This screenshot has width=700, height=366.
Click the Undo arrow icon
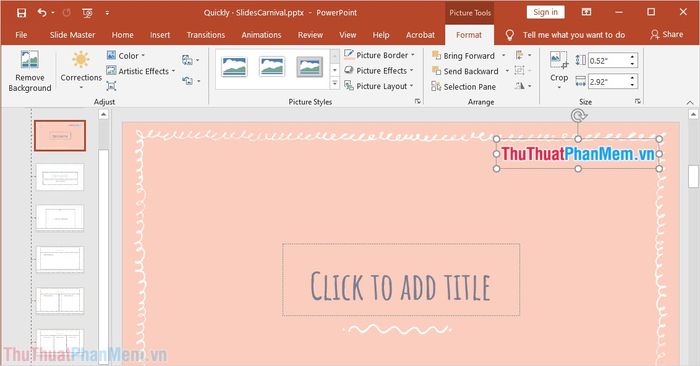[x=42, y=12]
